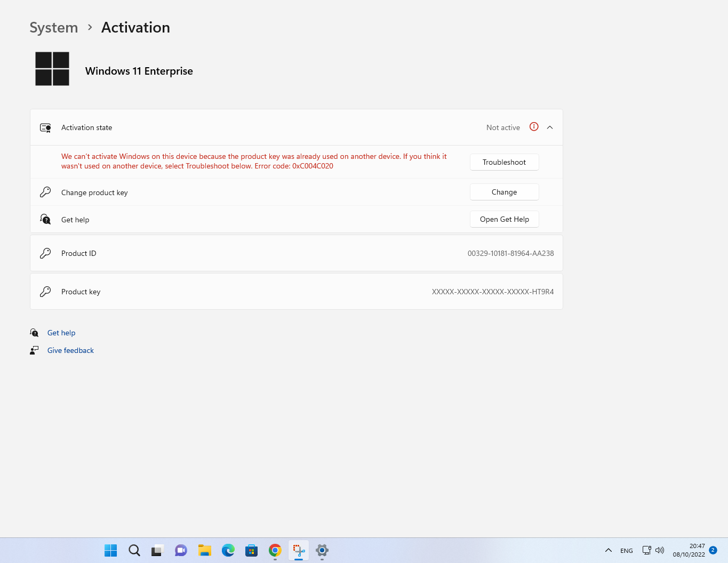Click the bottom Get help icon
Image resolution: width=728 pixels, height=563 pixels.
coord(34,333)
